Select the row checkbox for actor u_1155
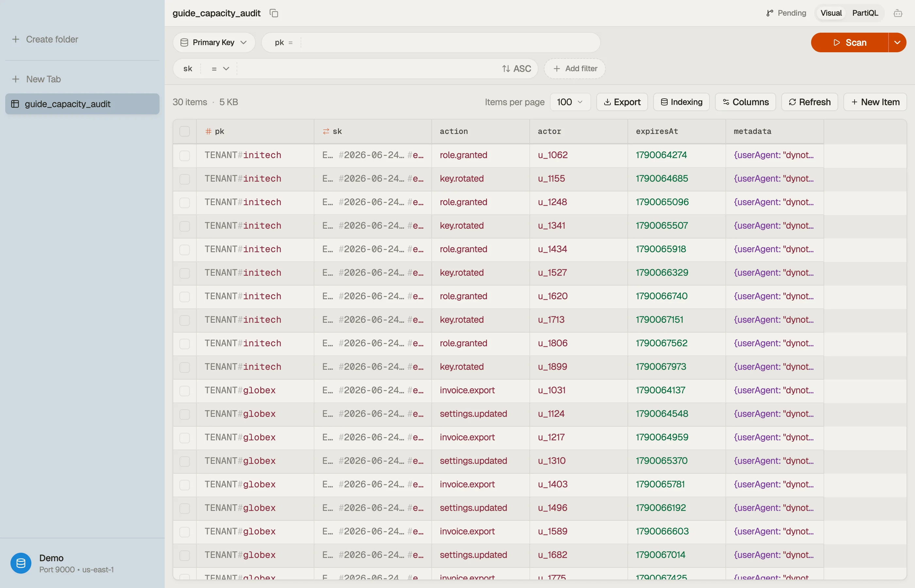The width and height of the screenshot is (915, 588). pyautogui.click(x=184, y=179)
